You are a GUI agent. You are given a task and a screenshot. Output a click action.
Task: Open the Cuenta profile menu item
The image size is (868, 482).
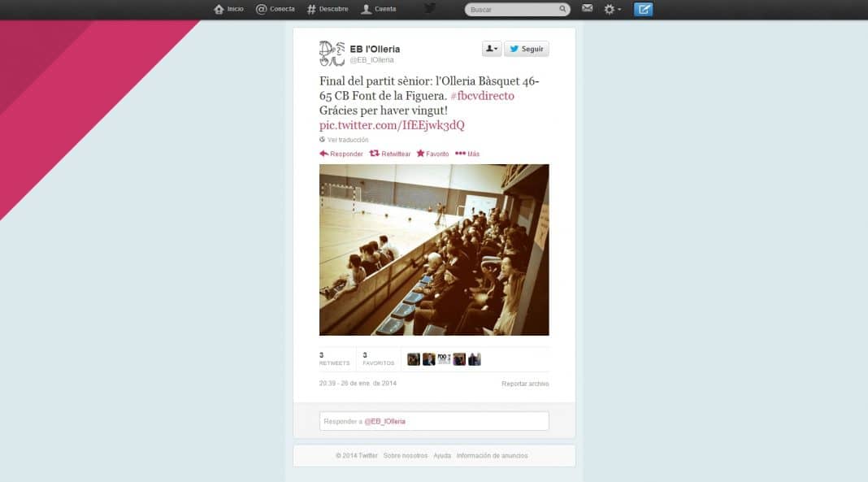point(379,10)
